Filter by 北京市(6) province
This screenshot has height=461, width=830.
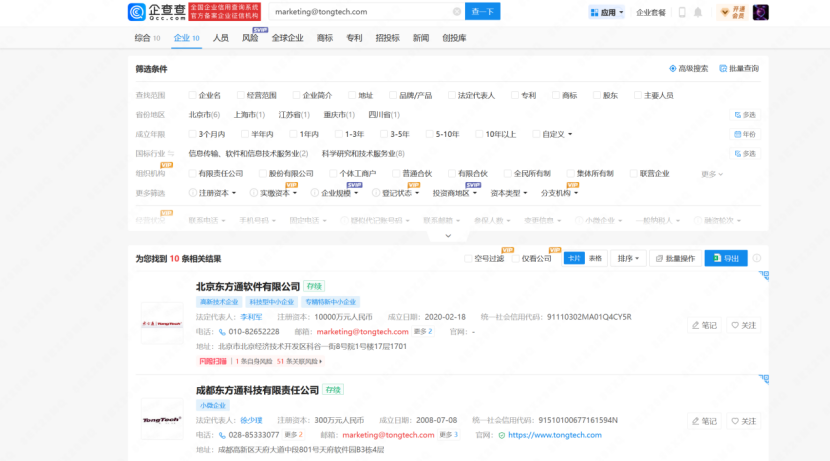pyautogui.click(x=204, y=115)
